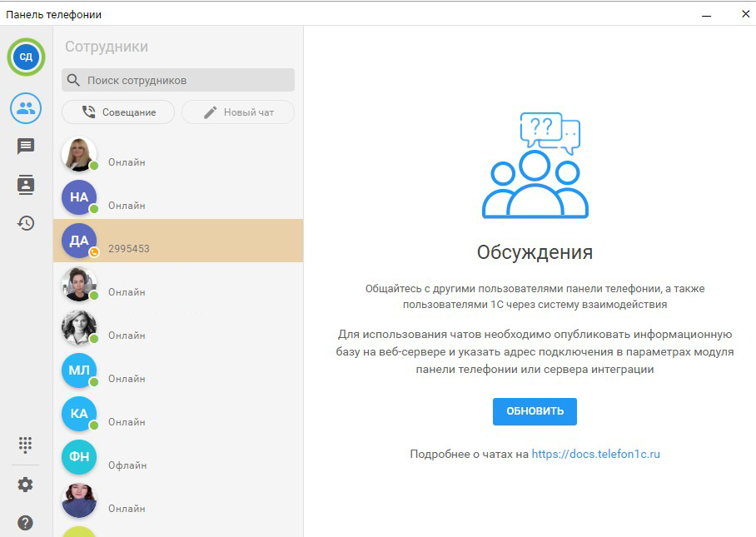Click the Совещание conference button
Viewport: 756px width, 537px height.
click(118, 112)
